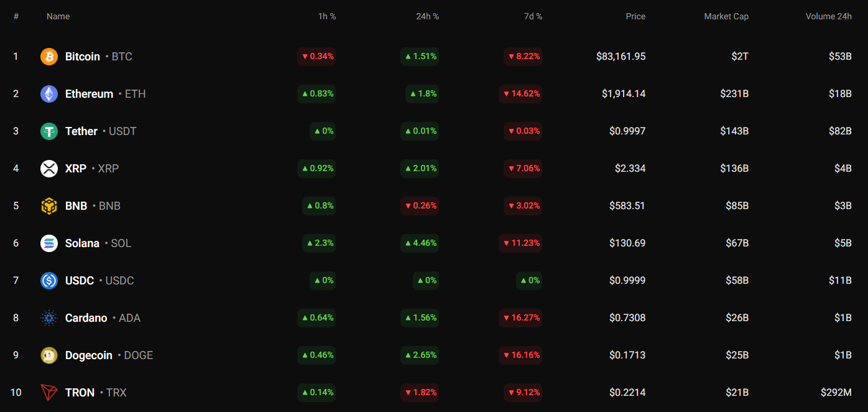Click the Solana logo icon
The image size is (868, 412).
[x=49, y=243]
